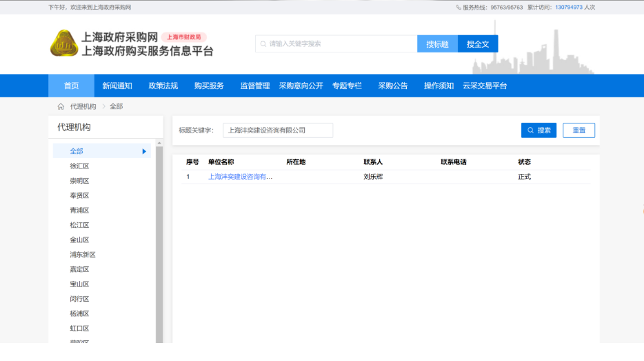Click the 上海政府采购网 site title
This screenshot has width=644, height=361.
(119, 37)
